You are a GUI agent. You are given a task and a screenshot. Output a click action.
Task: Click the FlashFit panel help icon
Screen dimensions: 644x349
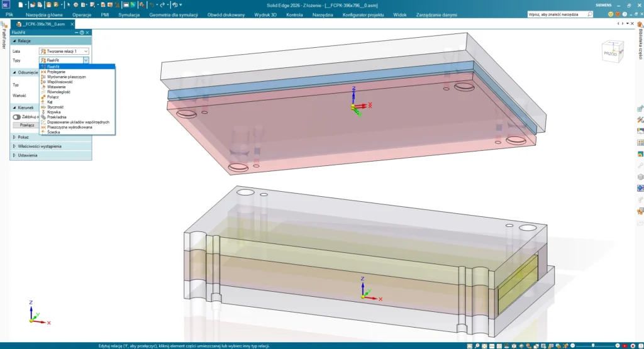[82, 32]
